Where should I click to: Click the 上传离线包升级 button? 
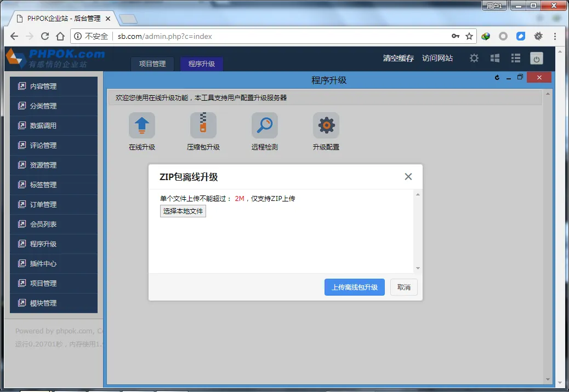point(354,287)
